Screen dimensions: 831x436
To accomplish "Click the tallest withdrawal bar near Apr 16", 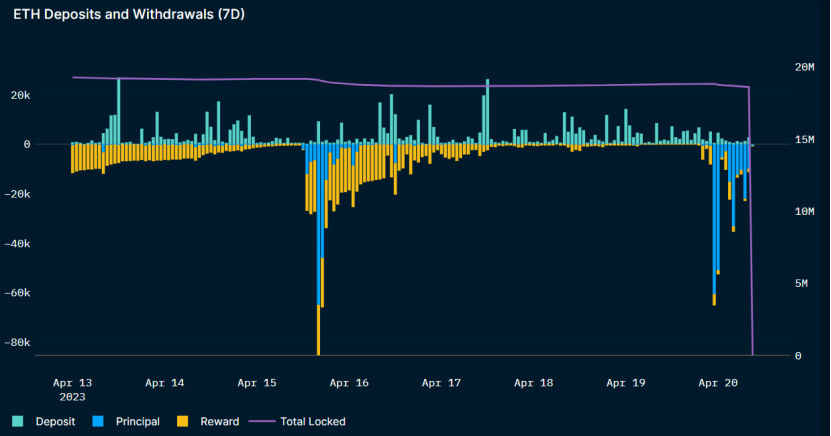I will pyautogui.click(x=319, y=249).
